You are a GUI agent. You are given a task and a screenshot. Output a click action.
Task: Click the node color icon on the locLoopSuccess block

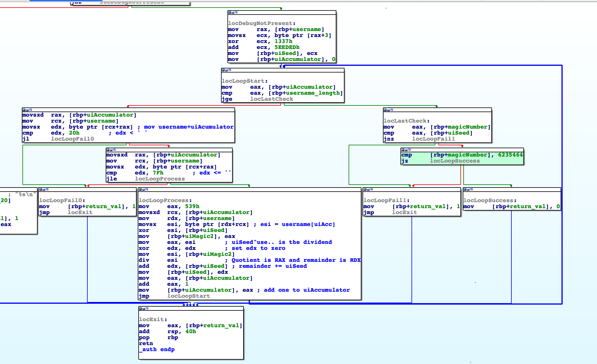(465, 190)
